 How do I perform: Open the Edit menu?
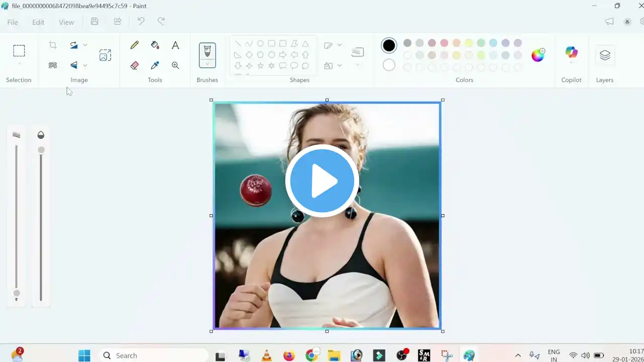click(x=38, y=22)
